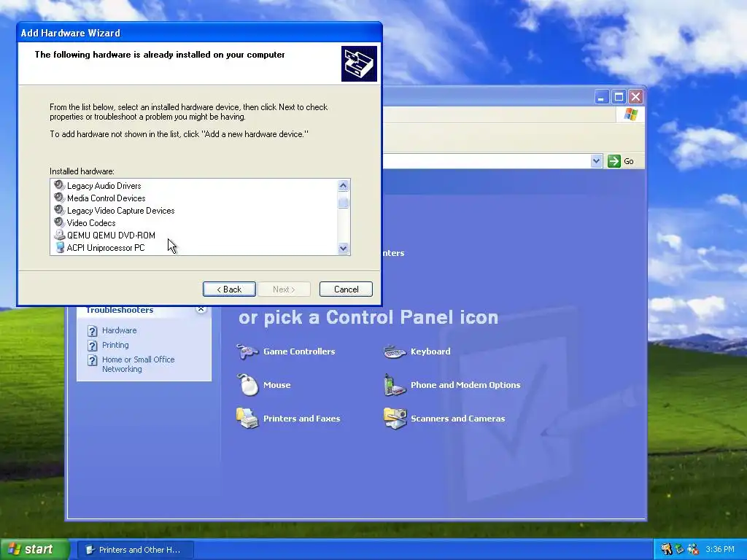747x560 pixels.
Task: Close the Control Panel window
Action: pyautogui.click(x=635, y=97)
